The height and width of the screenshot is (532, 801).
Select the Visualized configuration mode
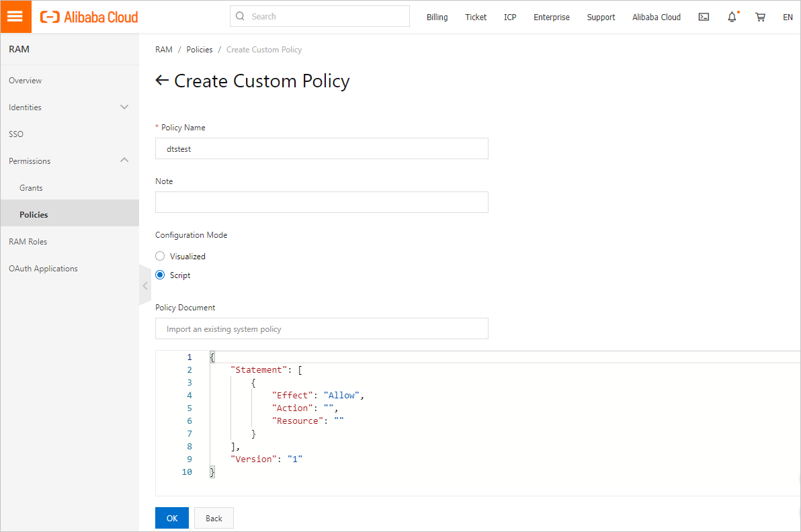160,256
